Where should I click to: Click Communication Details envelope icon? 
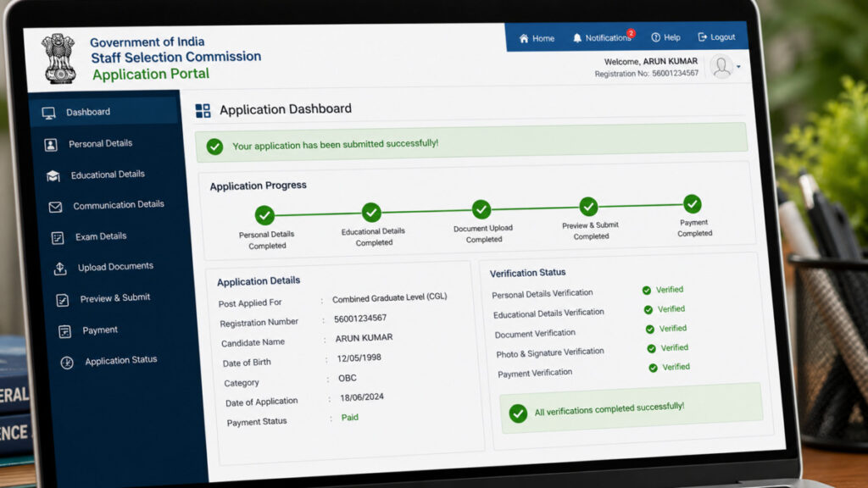click(x=55, y=207)
